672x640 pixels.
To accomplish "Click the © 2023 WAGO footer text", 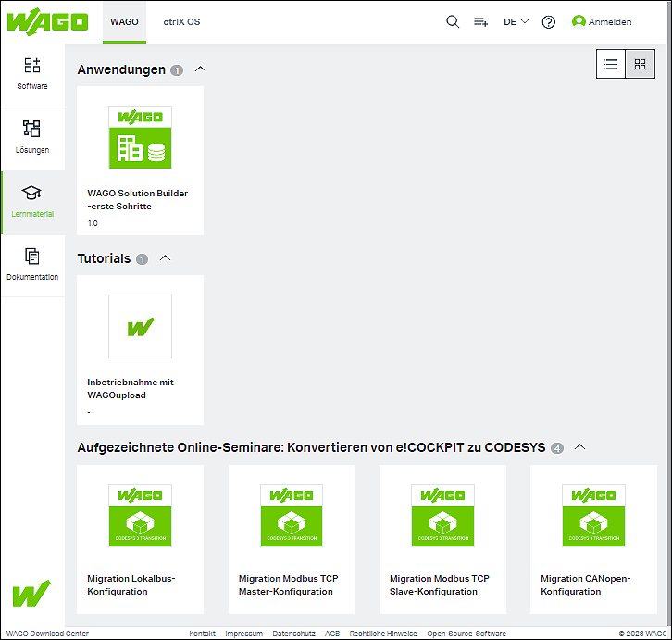I will pos(642,634).
